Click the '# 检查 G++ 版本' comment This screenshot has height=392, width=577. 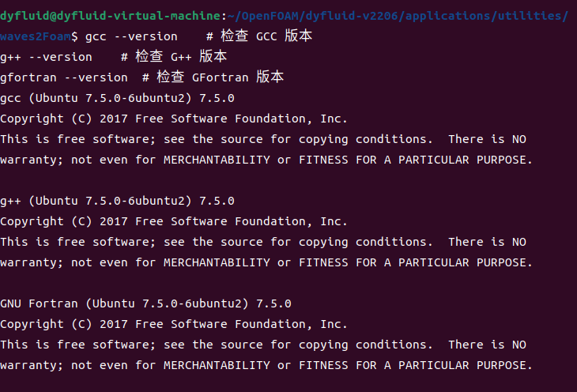(174, 57)
